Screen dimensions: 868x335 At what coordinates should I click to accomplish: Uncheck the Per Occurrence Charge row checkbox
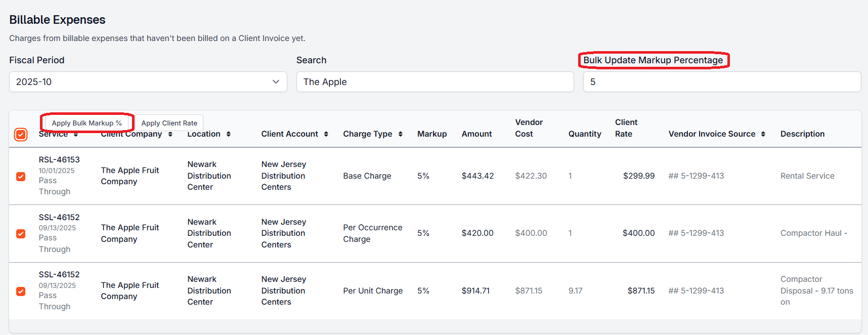(x=21, y=233)
